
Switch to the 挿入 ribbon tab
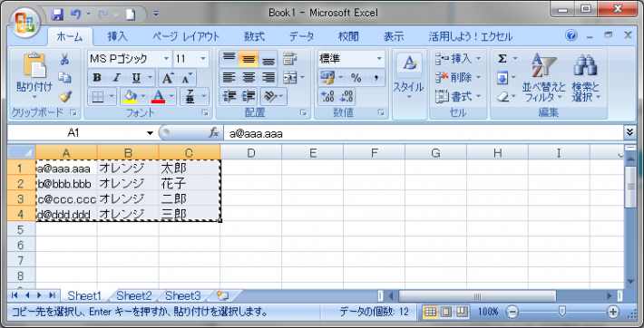118,37
